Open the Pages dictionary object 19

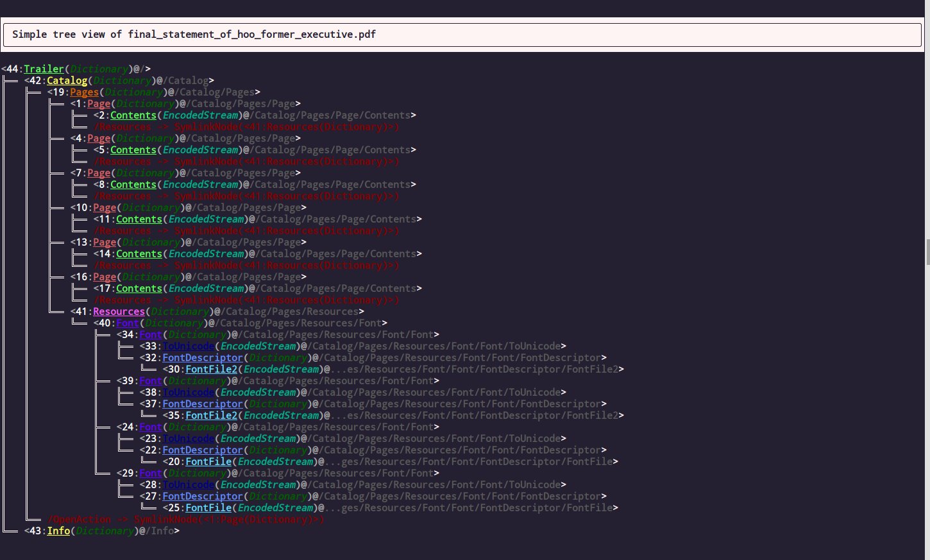point(84,92)
